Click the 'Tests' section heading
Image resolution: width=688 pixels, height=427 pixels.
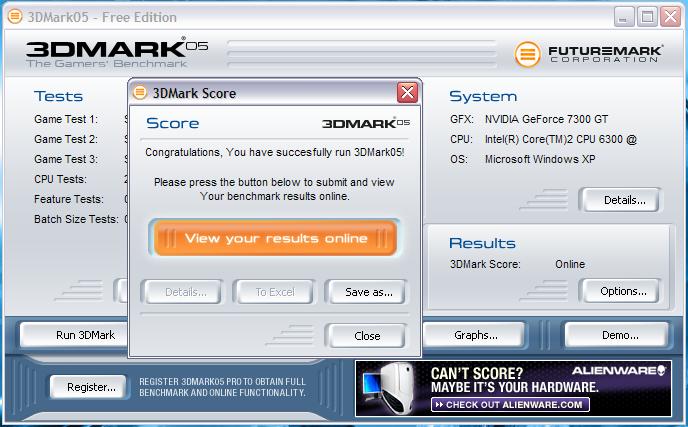tap(58, 96)
